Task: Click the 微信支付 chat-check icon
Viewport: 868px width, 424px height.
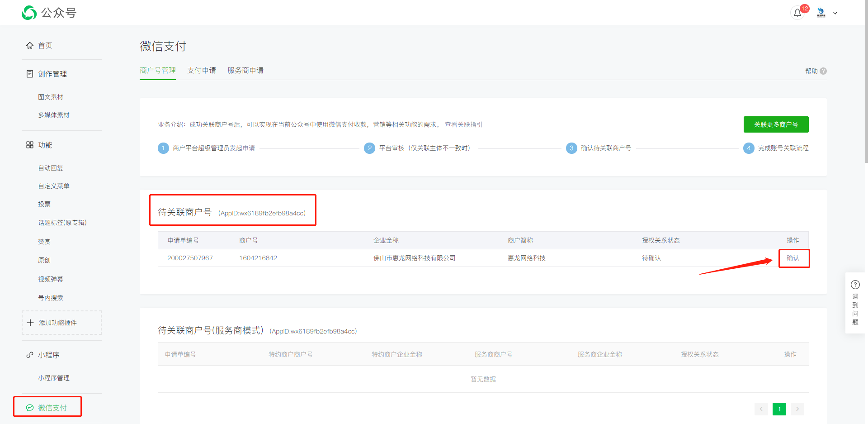Action: click(x=30, y=408)
